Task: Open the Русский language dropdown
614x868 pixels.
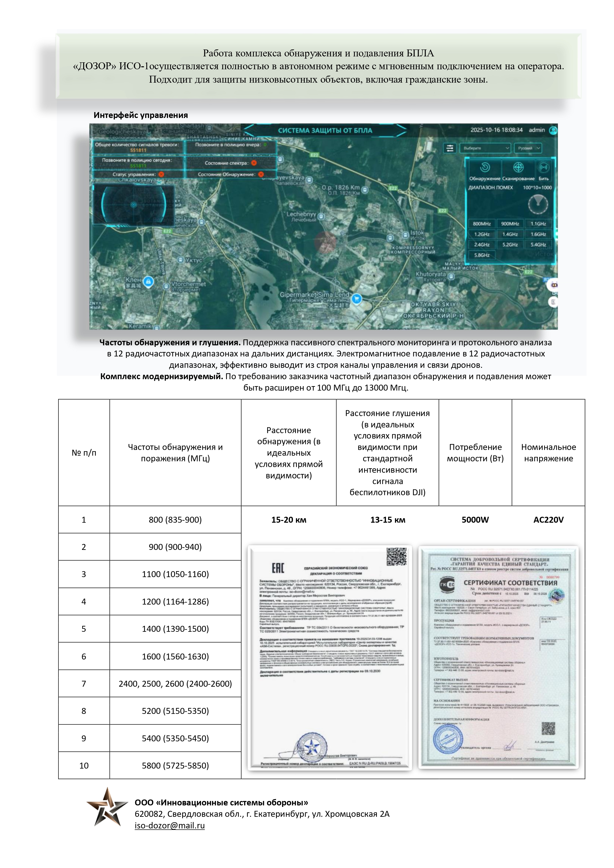Action: click(x=528, y=148)
